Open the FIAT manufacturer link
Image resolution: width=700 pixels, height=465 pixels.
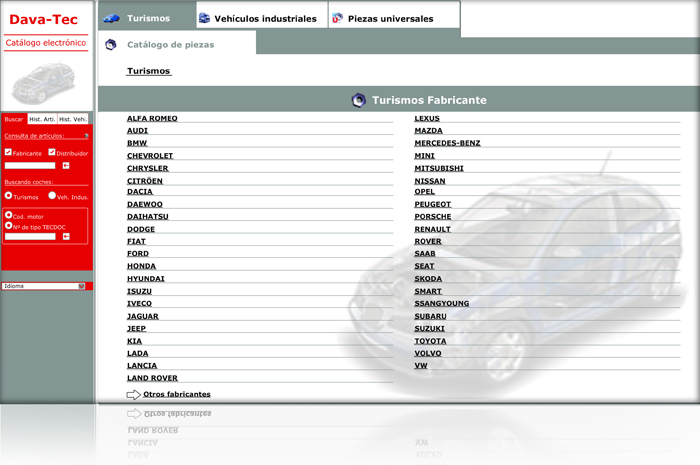click(x=136, y=241)
